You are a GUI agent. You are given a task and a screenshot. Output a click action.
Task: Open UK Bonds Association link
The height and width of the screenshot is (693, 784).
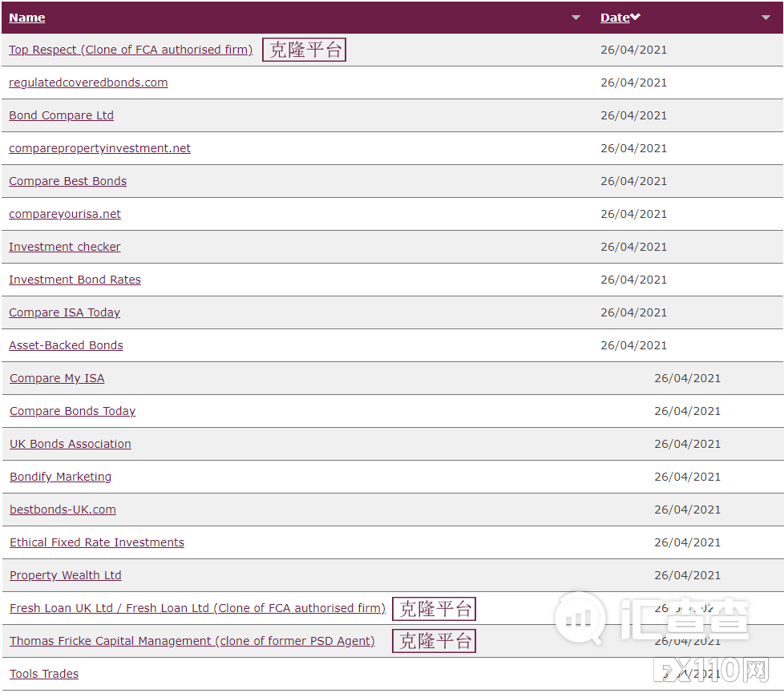(71, 444)
